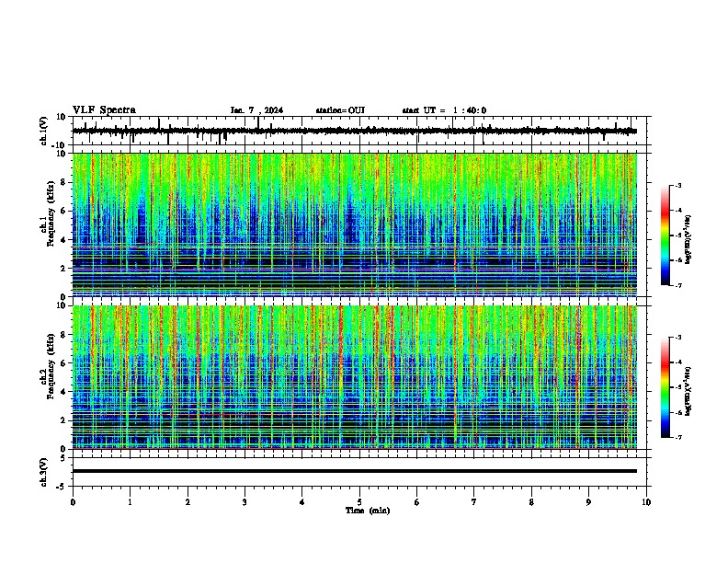Click the ch.1 spectrogram color scale bar
This screenshot has height=563, width=728.
point(665,236)
